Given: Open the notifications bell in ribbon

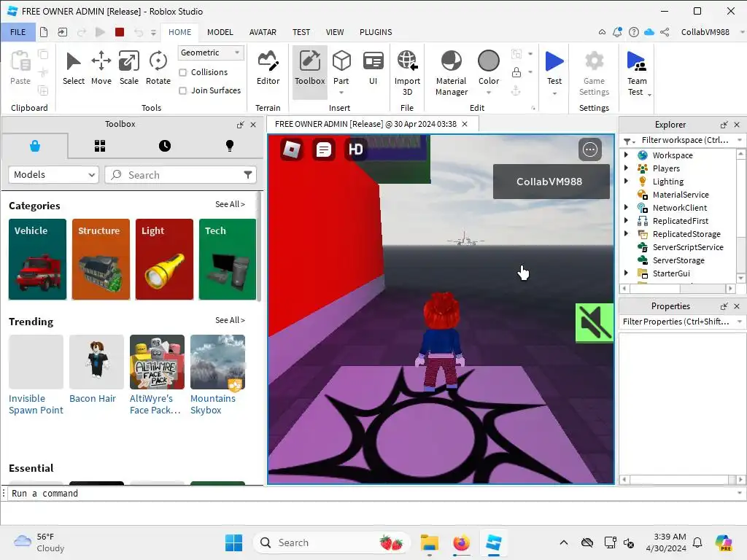Looking at the screenshot, I should (617, 32).
